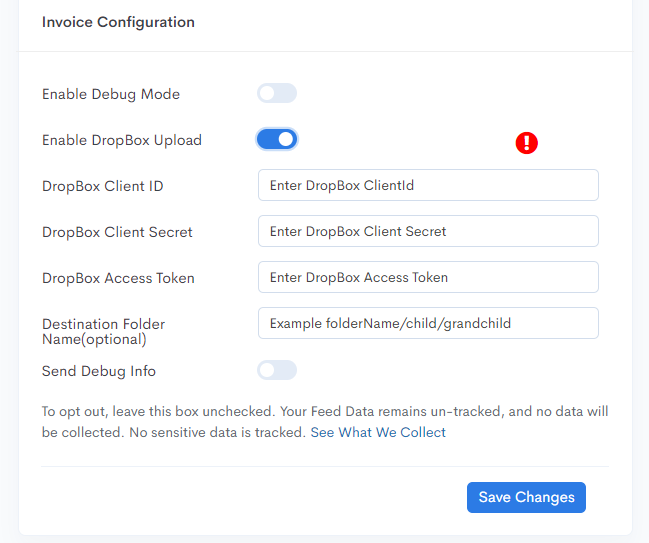The image size is (649, 543).
Task: Focus the Enter DropBox ClientId field
Action: click(x=428, y=185)
